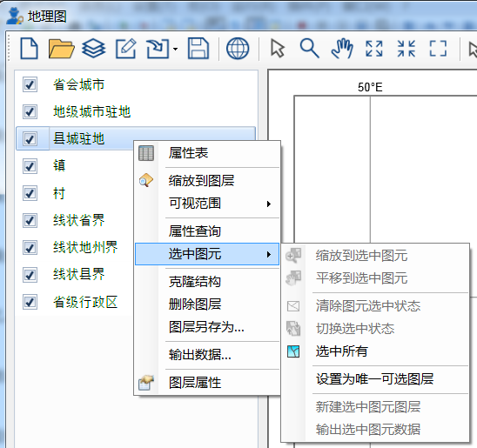Open 图层属性 menu entry
Image resolution: width=477 pixels, height=448 pixels.
click(207, 383)
